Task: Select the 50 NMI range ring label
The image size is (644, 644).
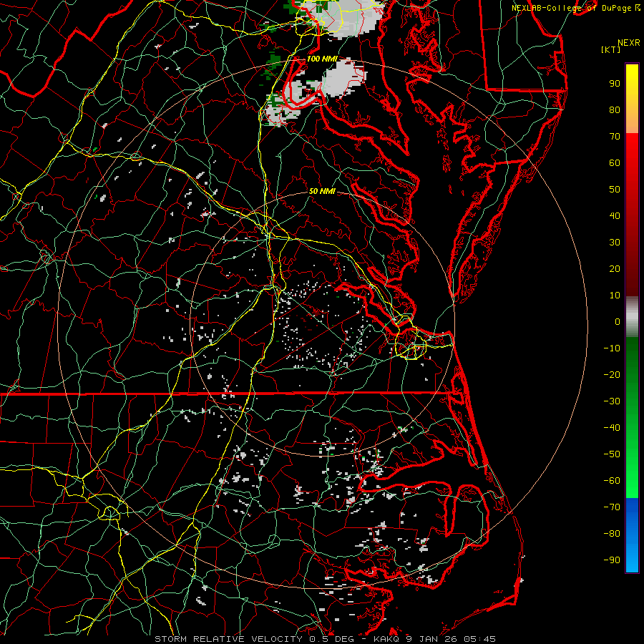Action: 321,191
